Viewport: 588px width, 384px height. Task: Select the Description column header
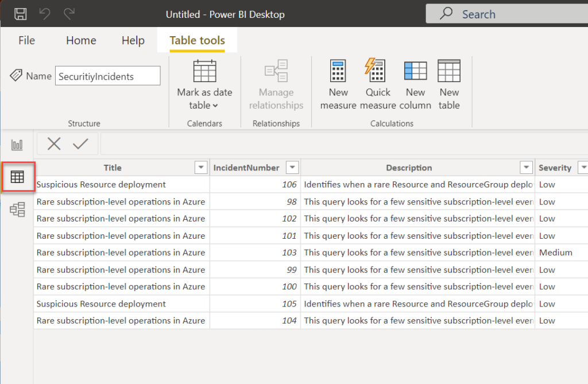409,168
